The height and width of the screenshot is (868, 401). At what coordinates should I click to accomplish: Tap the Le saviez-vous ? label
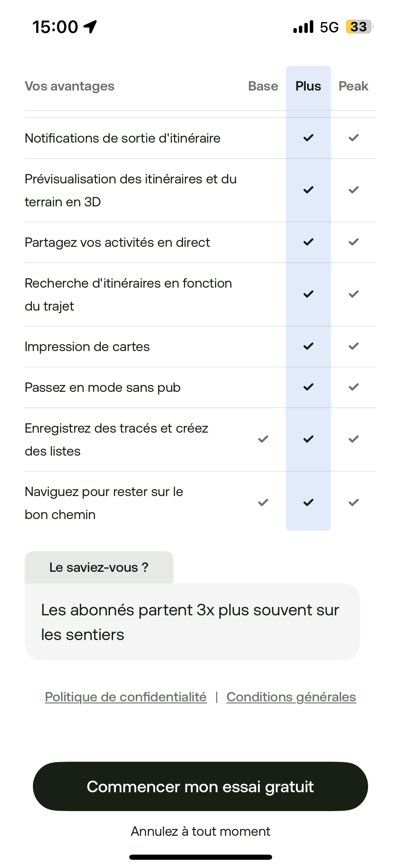coord(99,567)
